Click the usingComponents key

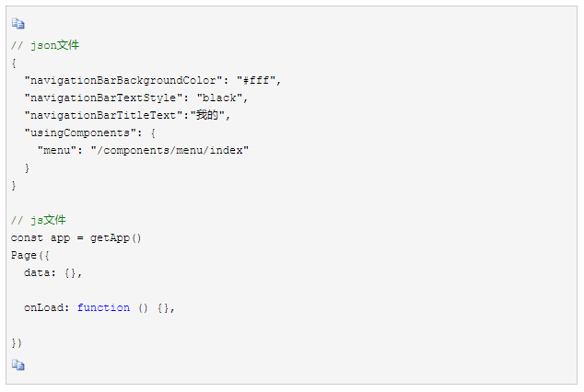(x=80, y=133)
